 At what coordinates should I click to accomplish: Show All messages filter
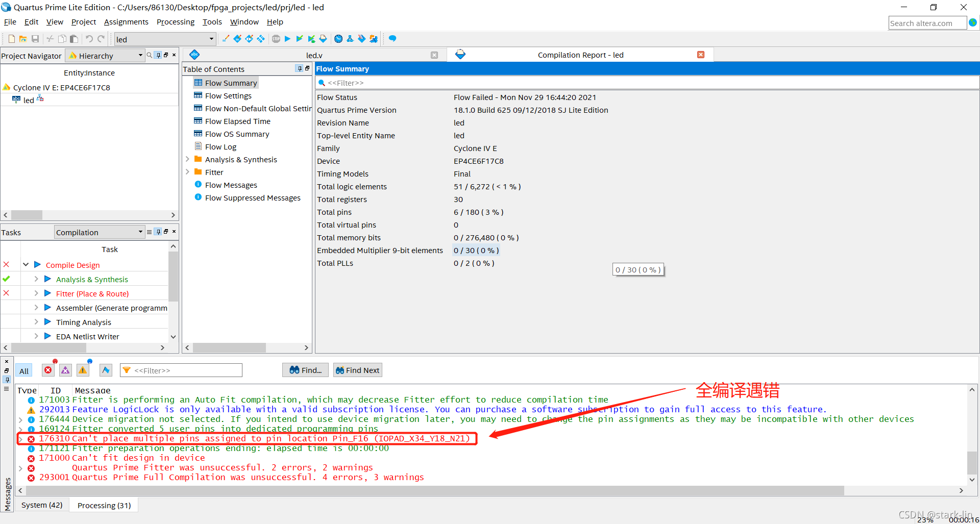click(x=24, y=371)
